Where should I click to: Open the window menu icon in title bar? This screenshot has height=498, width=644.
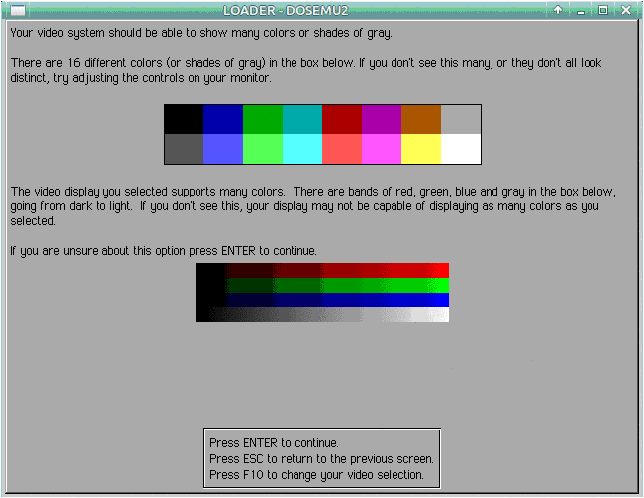tap(17, 10)
